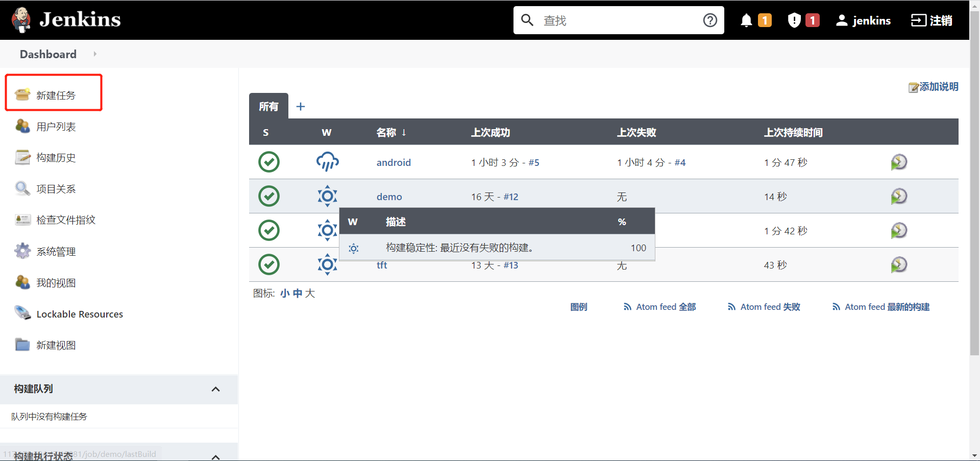Collapse the 构建队列 panel
The image size is (980, 461).
tap(216, 389)
